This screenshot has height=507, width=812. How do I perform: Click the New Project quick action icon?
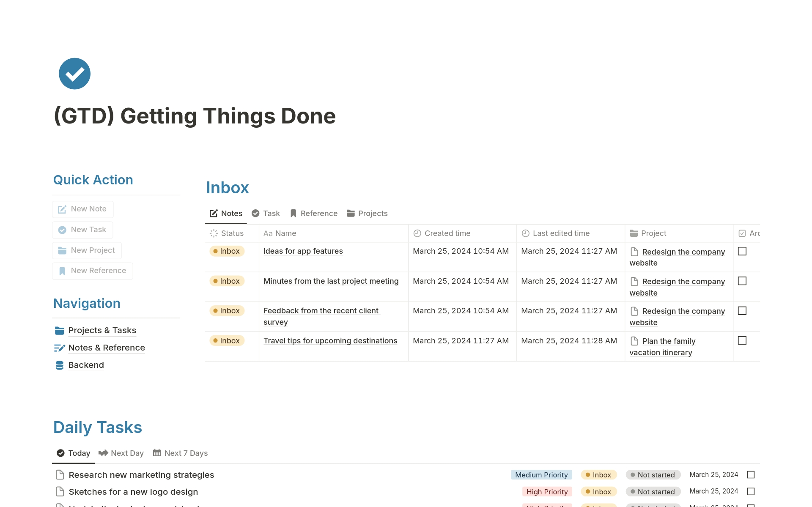62,249
